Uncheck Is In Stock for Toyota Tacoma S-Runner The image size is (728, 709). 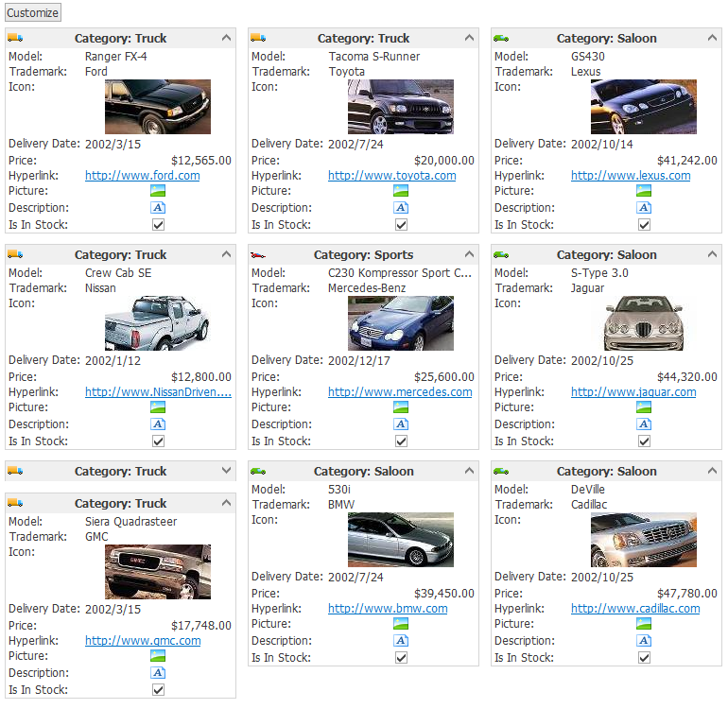[x=401, y=225]
